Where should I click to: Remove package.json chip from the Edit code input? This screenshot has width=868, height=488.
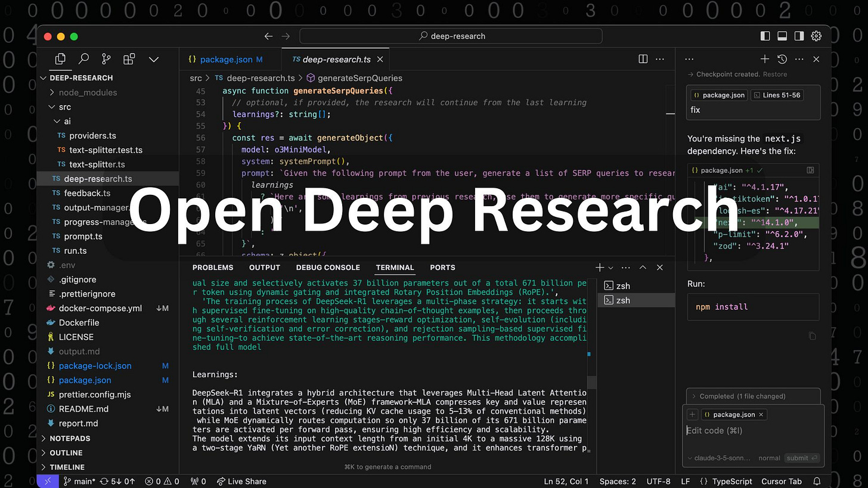[761, 415]
